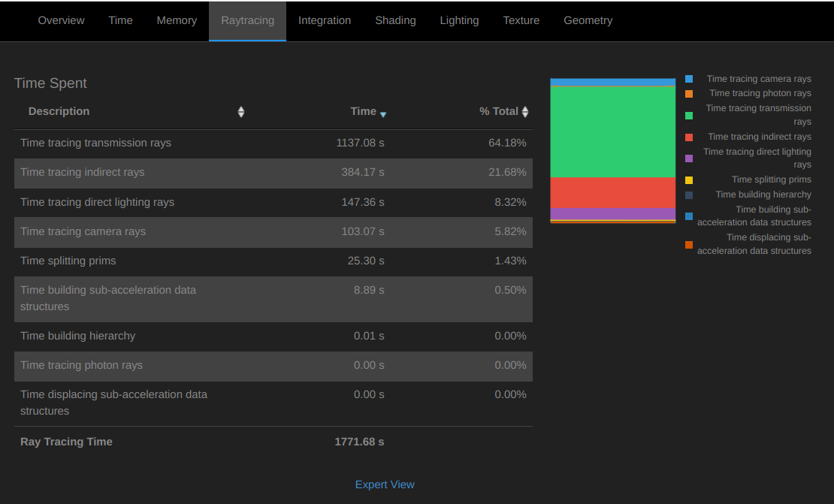Screen dimensions: 834x504
Task: Select 'Time tracing direct lighting rays' row
Action: tap(273, 203)
